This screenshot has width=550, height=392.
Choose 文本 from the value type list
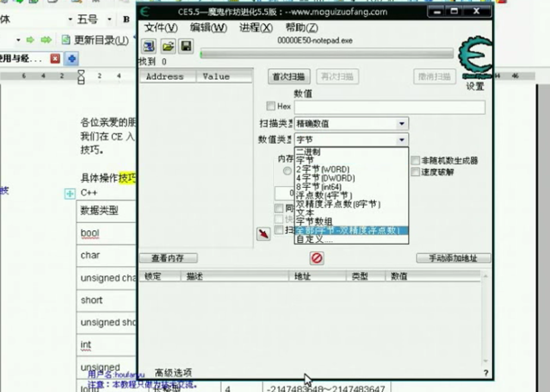click(x=351, y=213)
